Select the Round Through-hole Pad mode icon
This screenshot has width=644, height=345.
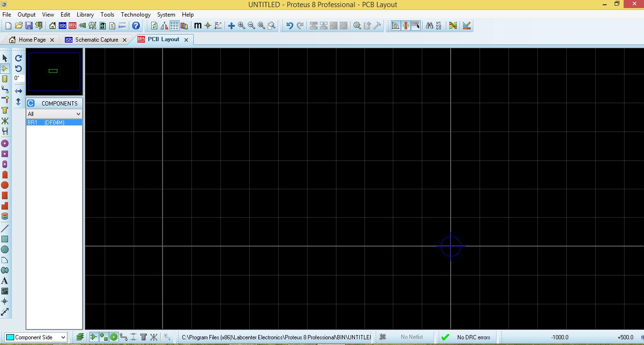point(5,143)
